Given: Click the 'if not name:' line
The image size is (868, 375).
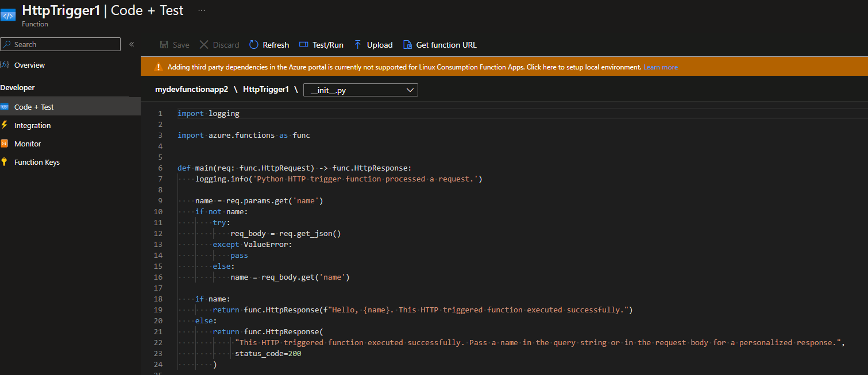Looking at the screenshot, I should point(222,212).
